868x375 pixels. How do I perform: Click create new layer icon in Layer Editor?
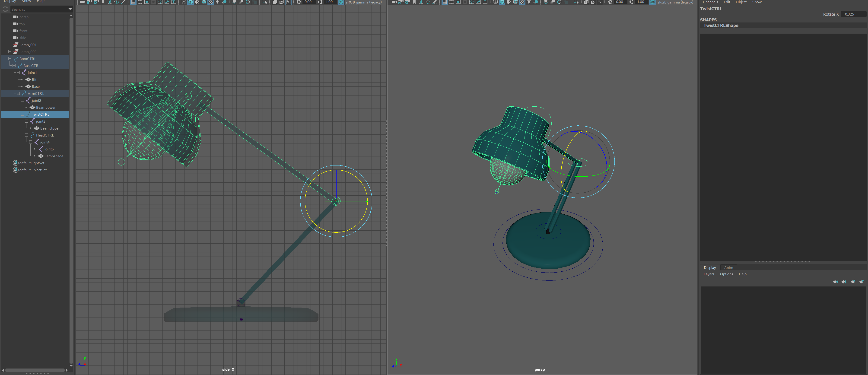pos(853,282)
